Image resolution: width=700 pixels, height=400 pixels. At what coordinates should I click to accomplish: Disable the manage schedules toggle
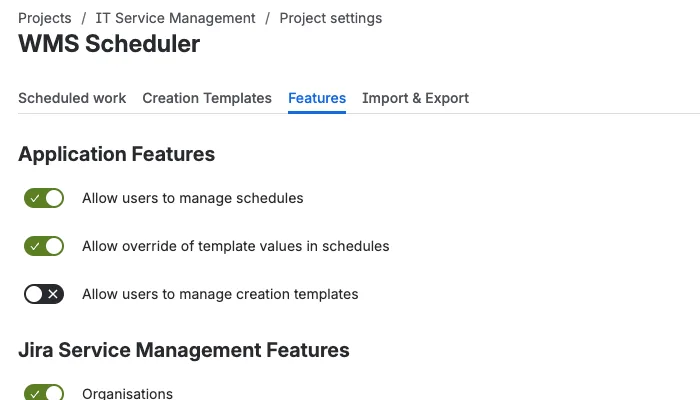(44, 198)
